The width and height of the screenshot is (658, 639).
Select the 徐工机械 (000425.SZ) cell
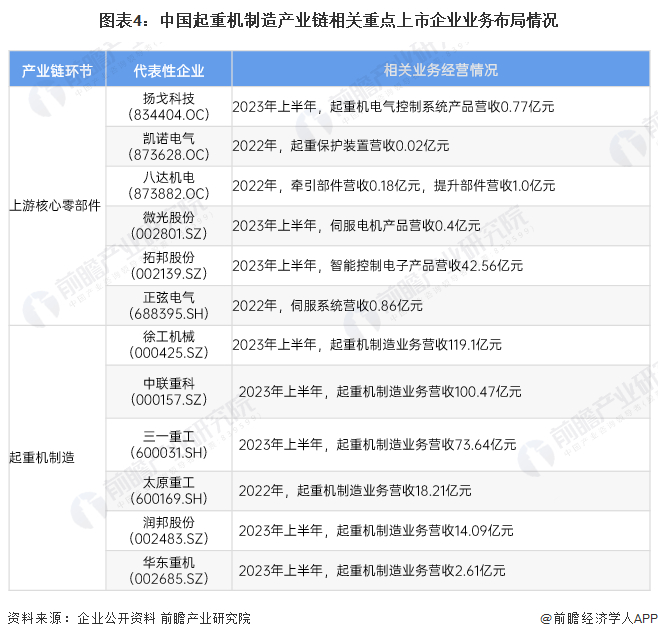(169, 345)
